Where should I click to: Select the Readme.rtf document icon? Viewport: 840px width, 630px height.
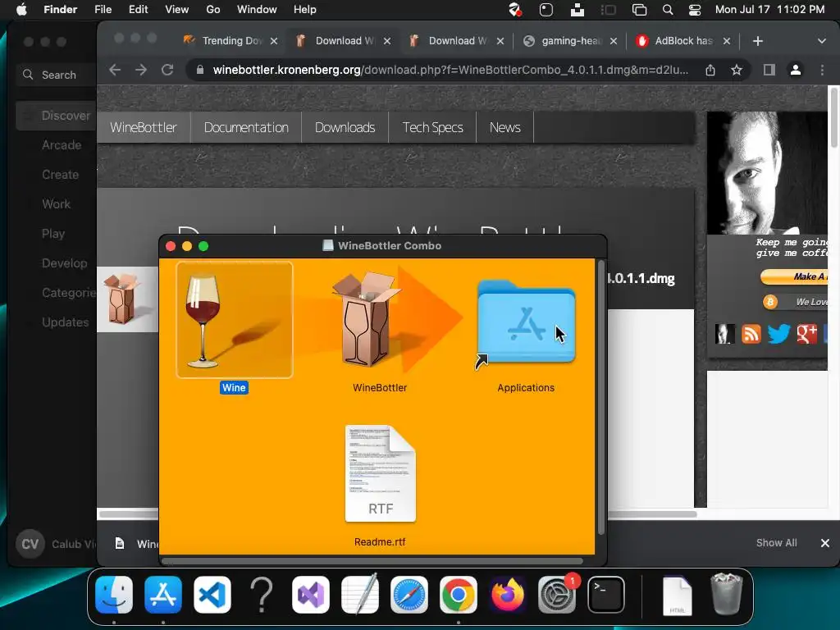381,473
